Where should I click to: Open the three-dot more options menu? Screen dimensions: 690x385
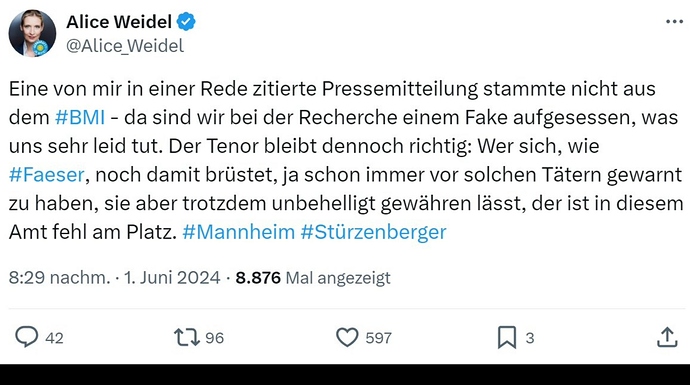pyautogui.click(x=674, y=21)
